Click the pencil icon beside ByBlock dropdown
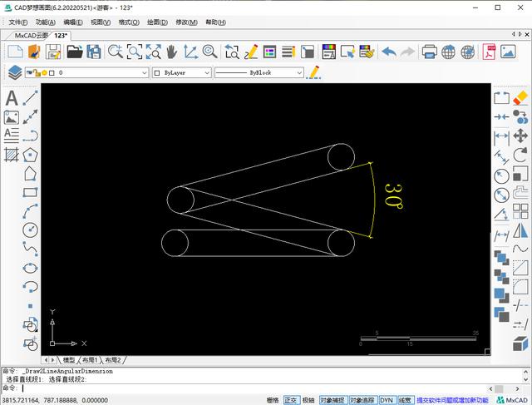The height and width of the screenshot is (405, 532). click(313, 72)
